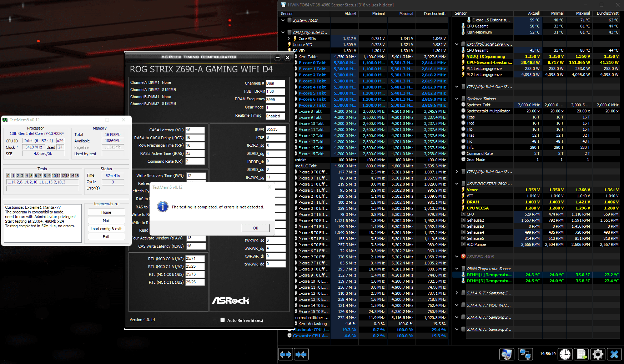This screenshot has height=364, width=624.
Task: Click HWiNFO expand columns arrows button
Action: (x=286, y=354)
